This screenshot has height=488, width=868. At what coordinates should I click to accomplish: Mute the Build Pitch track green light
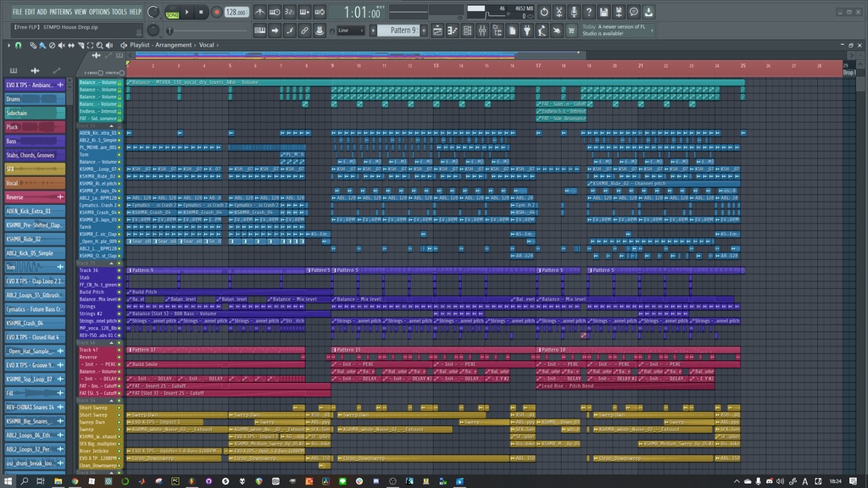[x=119, y=291]
